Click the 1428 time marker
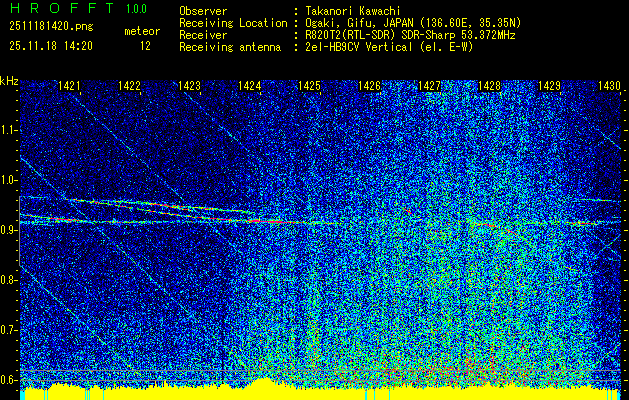 pyautogui.click(x=490, y=85)
